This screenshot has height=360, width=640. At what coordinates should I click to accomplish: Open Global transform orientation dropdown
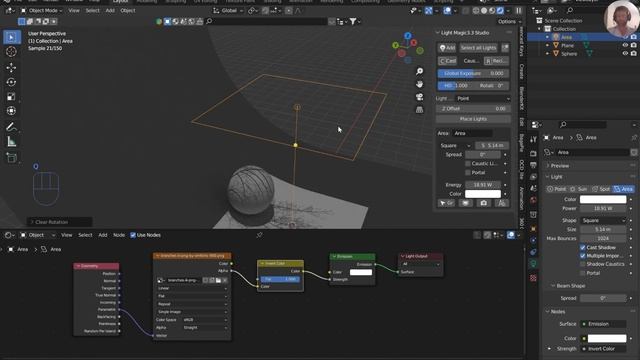pos(229,11)
